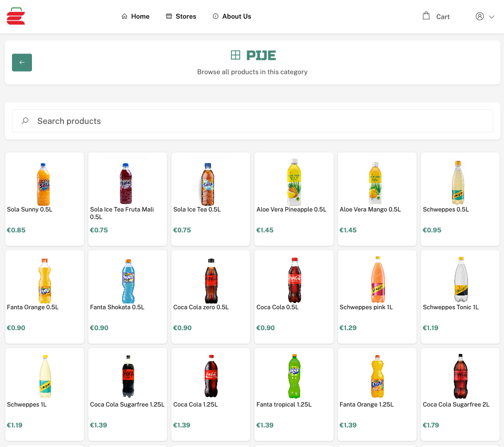The image size is (504, 447).
Task: Open the About Us page
Action: point(236,16)
